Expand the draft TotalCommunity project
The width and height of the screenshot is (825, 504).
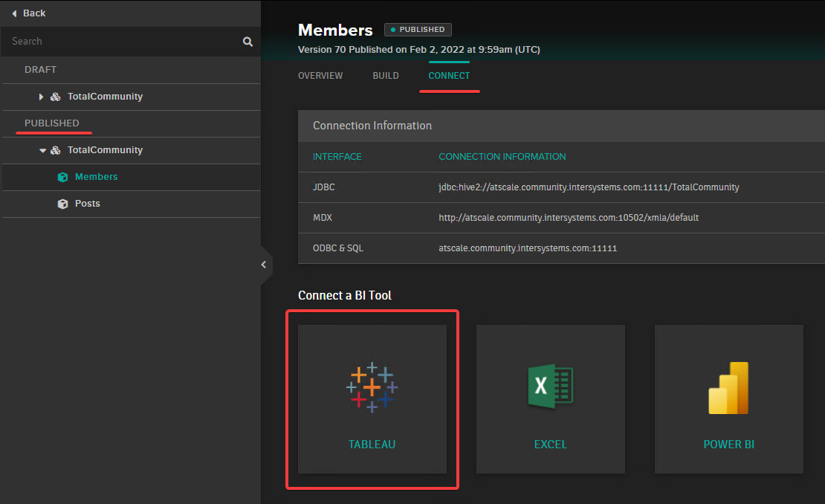41,97
